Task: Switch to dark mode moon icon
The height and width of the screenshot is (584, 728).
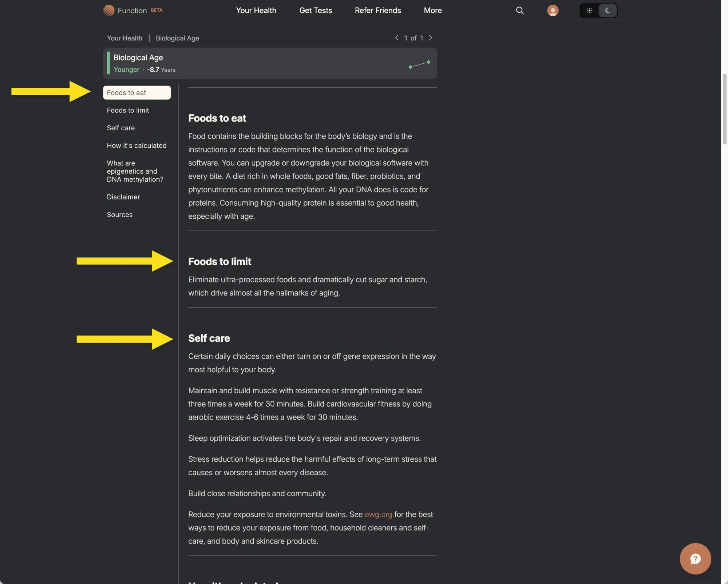Action: 608,10
